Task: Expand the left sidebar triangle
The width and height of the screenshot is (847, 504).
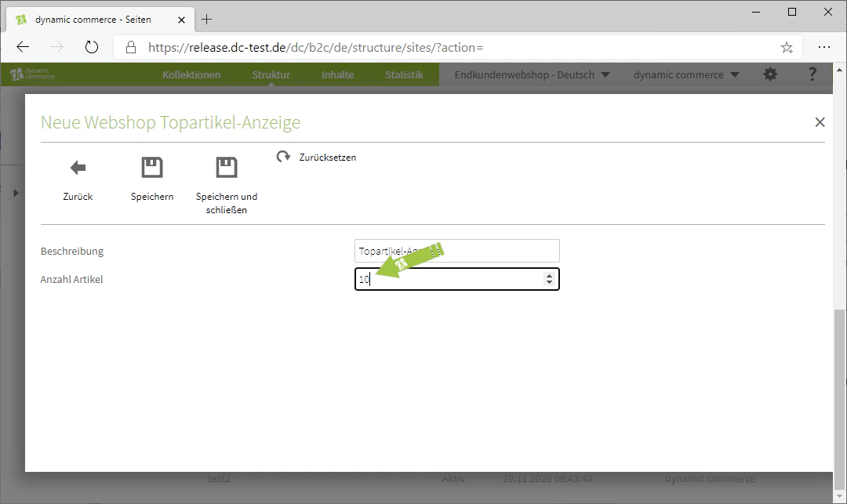Action: [x=16, y=193]
